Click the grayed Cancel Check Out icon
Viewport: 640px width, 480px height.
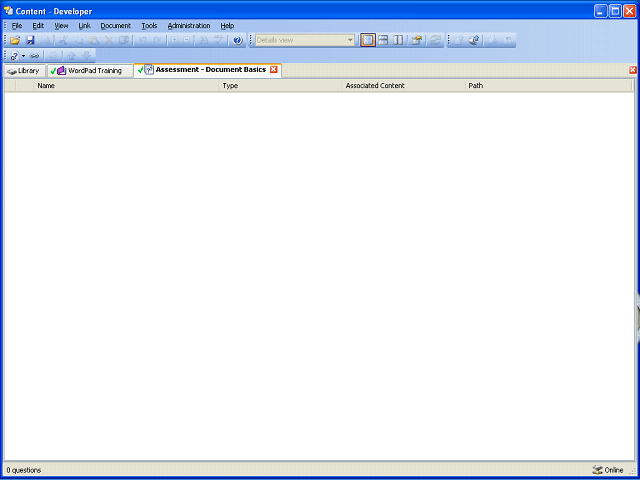508,40
